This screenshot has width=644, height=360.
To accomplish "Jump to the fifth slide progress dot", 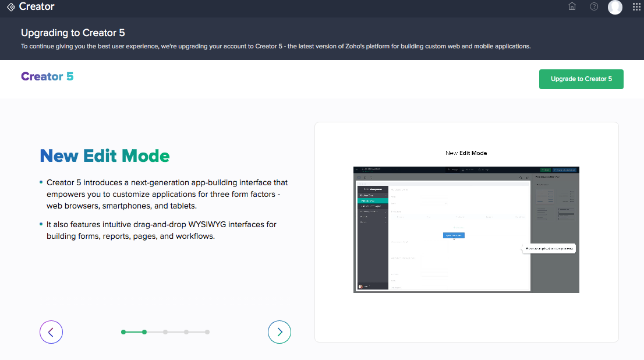I will 207,332.
